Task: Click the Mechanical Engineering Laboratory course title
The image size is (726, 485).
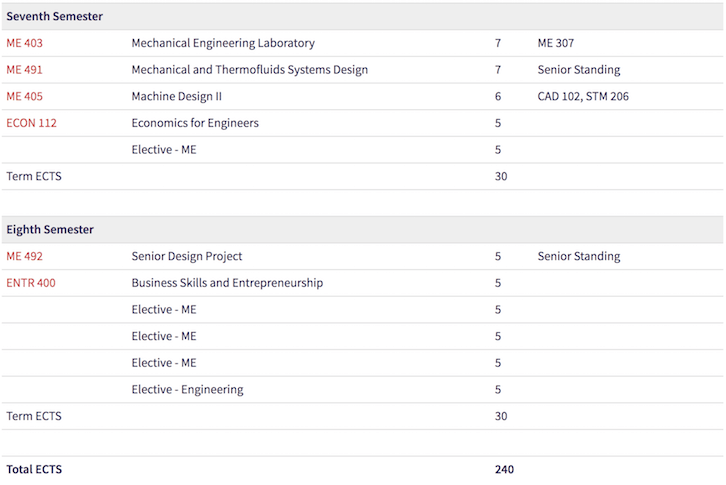Action: (x=223, y=43)
